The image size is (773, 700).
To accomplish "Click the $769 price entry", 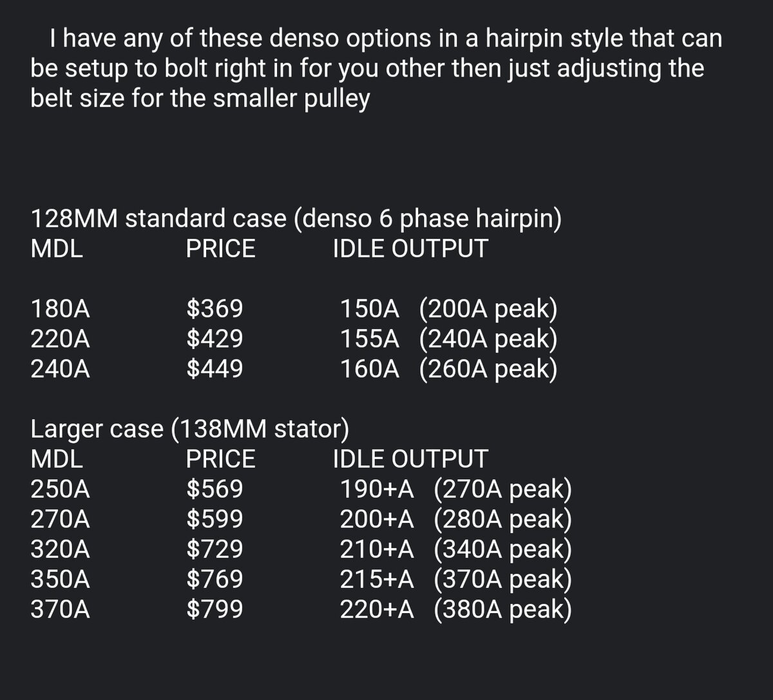I will pos(215,579).
